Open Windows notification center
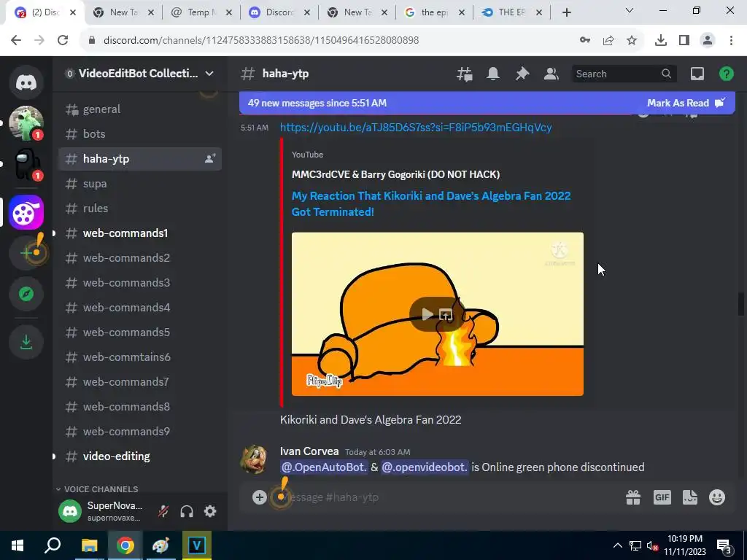The height and width of the screenshot is (560, 747). 724,545
